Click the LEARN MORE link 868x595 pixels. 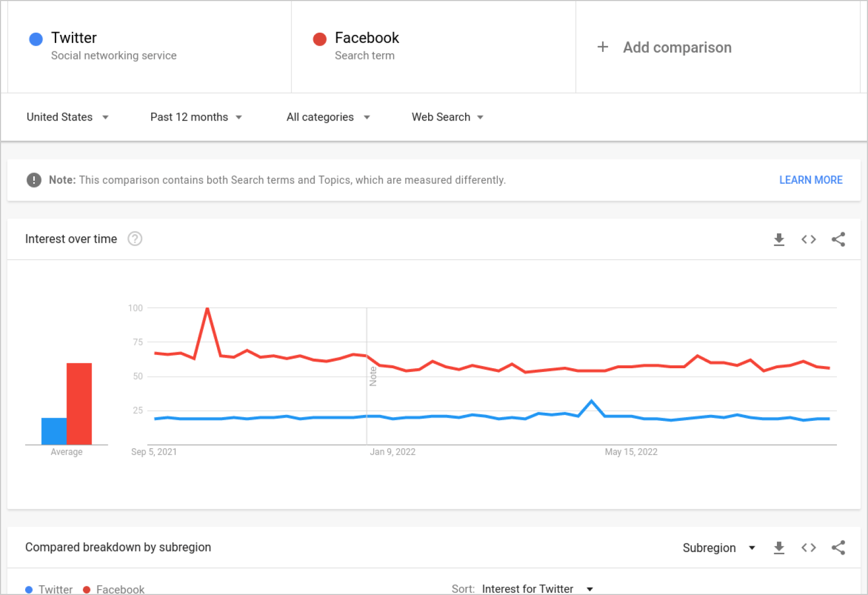tap(810, 180)
